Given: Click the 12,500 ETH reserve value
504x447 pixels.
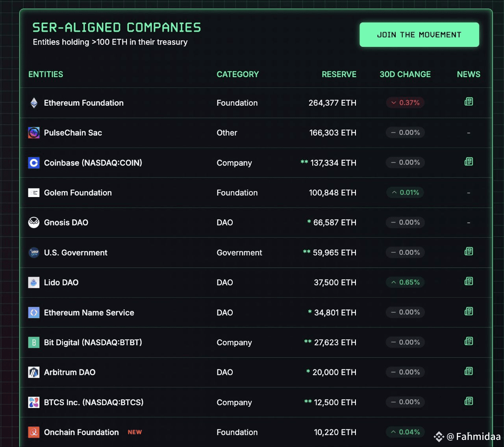Looking at the screenshot, I should click(x=335, y=402).
